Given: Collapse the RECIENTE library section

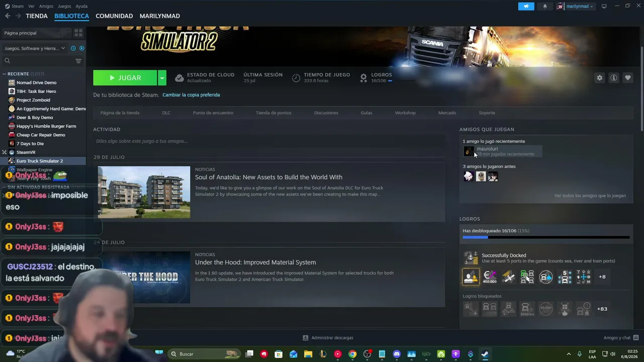Looking at the screenshot, I should coord(4,74).
